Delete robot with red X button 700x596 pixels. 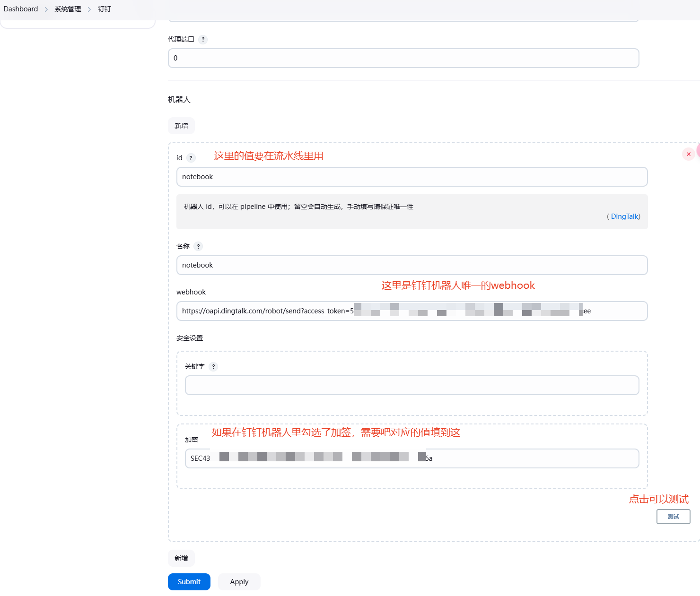tap(688, 154)
